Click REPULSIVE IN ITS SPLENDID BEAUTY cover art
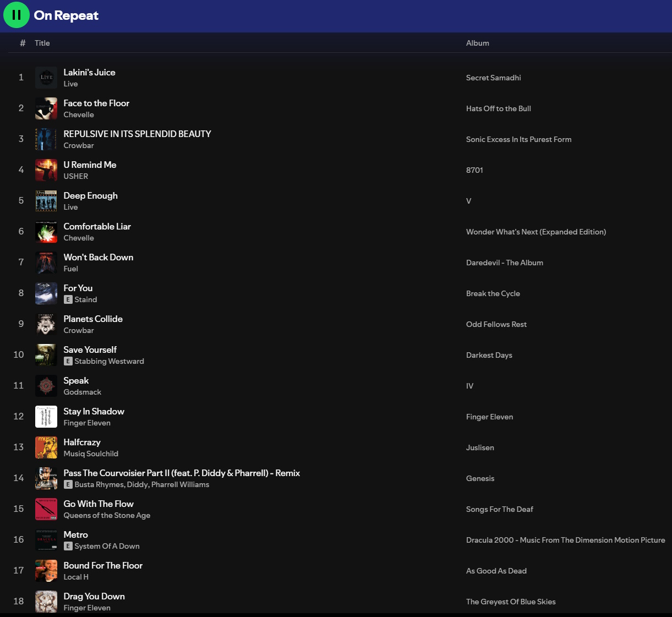 click(x=46, y=139)
